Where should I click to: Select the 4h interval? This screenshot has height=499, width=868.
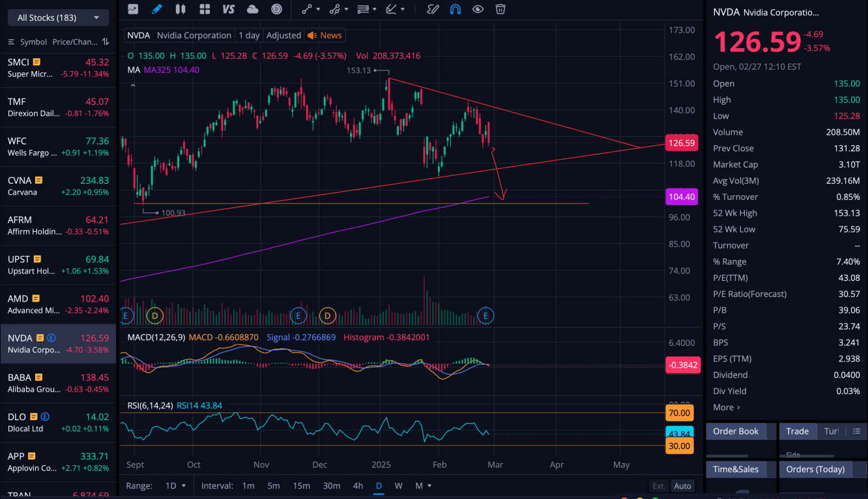click(x=358, y=485)
